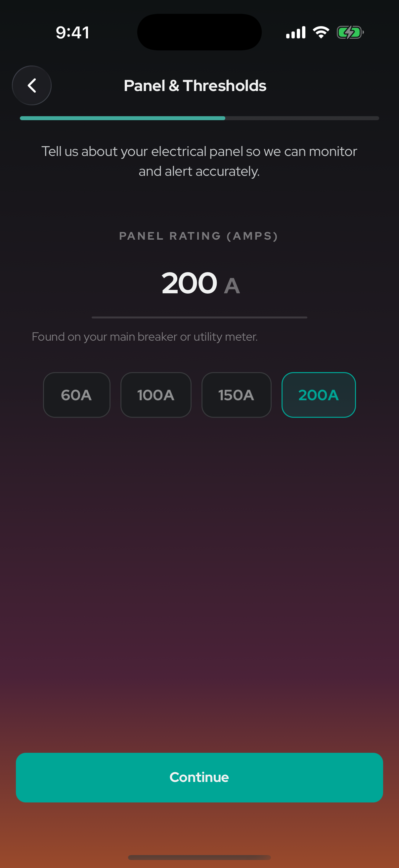This screenshot has height=868, width=399.
Task: Click the setup progress bar
Action: pyautogui.click(x=199, y=118)
